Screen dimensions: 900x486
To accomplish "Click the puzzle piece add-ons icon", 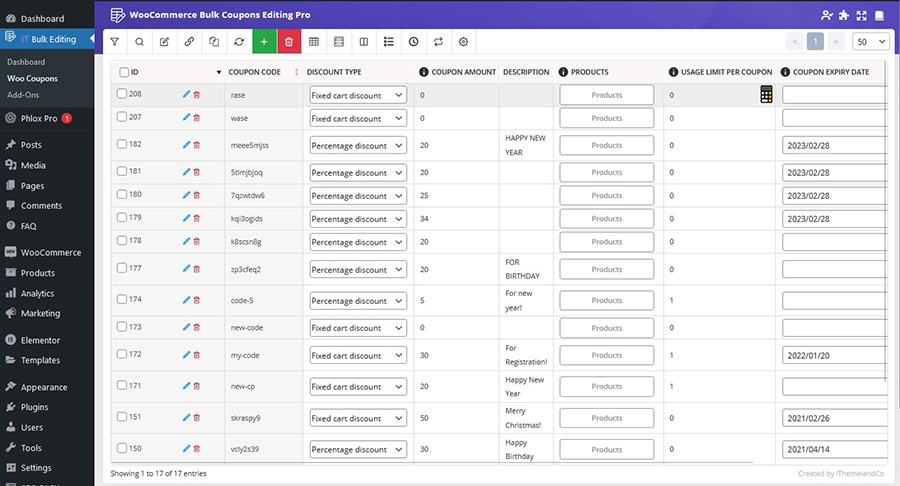I will click(x=844, y=15).
